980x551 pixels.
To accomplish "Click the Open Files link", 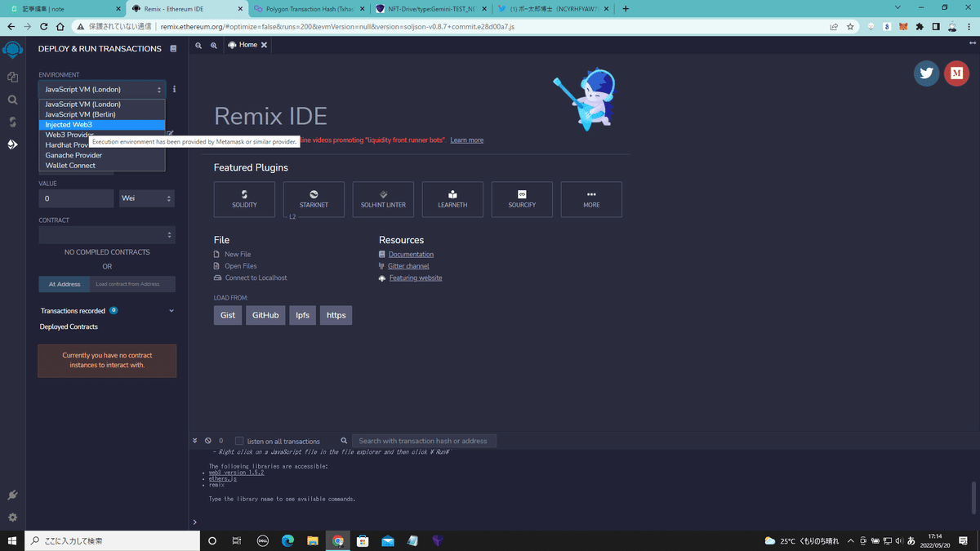I will click(241, 266).
